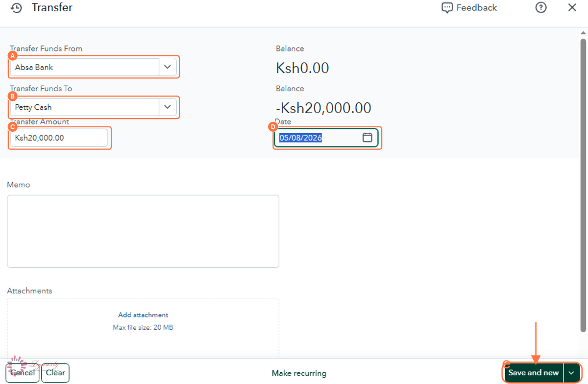Open recent transfers history icon
Viewport: 588px width, 384px height.
(16, 8)
